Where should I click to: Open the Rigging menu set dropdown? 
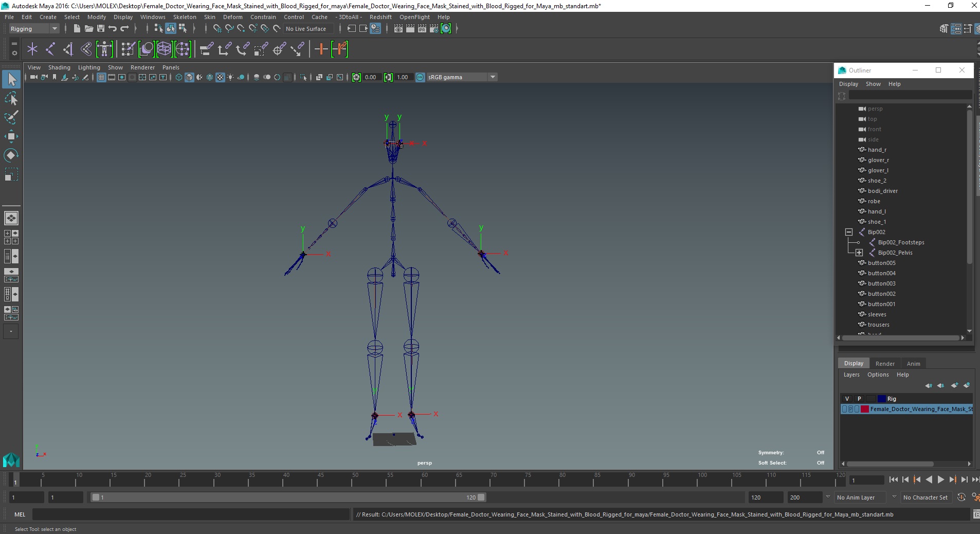tap(34, 29)
